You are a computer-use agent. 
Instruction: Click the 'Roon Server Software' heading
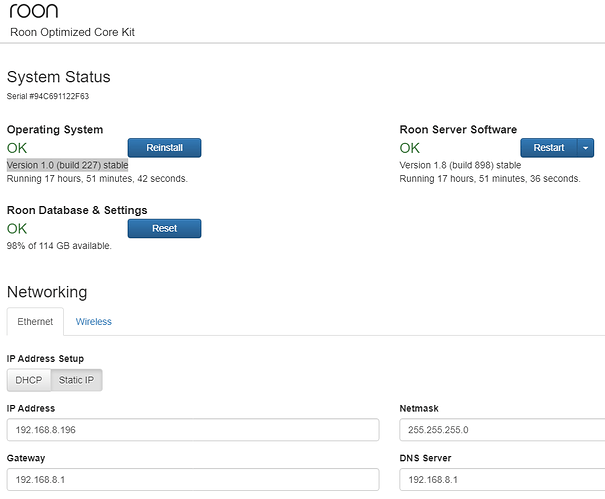pyautogui.click(x=458, y=129)
